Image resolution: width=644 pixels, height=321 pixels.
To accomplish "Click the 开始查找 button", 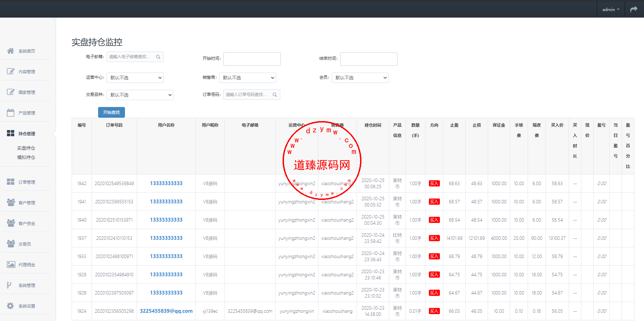I will click(112, 112).
